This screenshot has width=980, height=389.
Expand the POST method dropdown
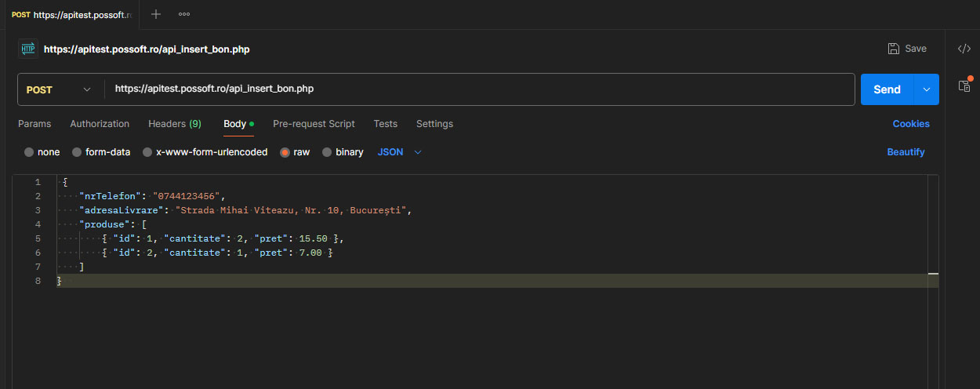click(x=60, y=89)
